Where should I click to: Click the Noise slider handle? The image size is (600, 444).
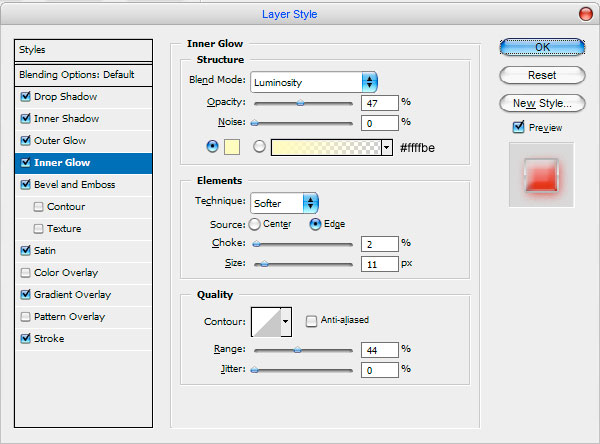pyautogui.click(x=254, y=123)
